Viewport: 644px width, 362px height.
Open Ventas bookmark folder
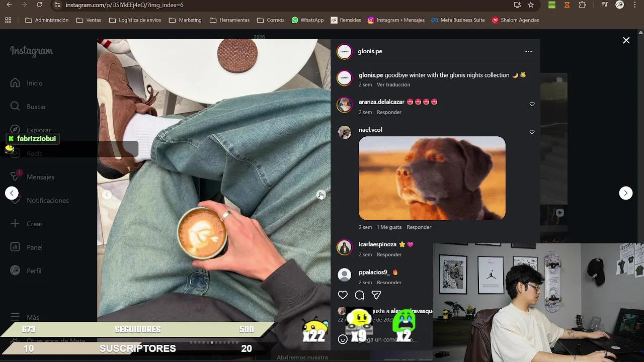point(89,20)
